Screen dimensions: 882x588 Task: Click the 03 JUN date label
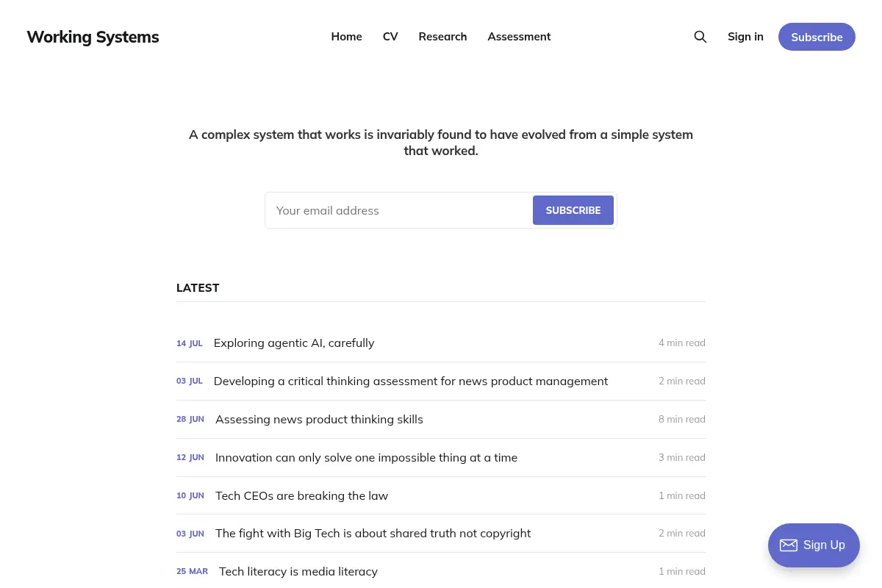190,534
